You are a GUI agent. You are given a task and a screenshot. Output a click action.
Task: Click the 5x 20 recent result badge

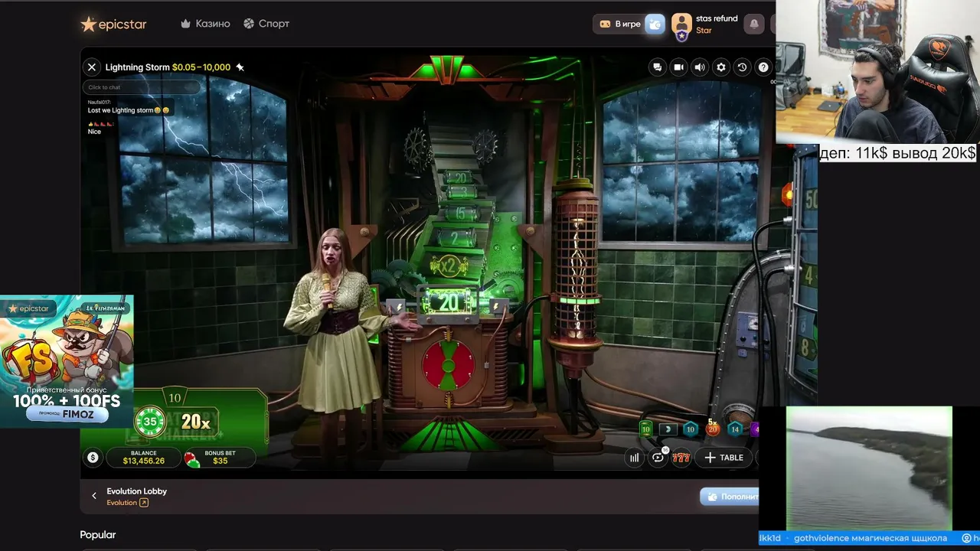coord(713,428)
